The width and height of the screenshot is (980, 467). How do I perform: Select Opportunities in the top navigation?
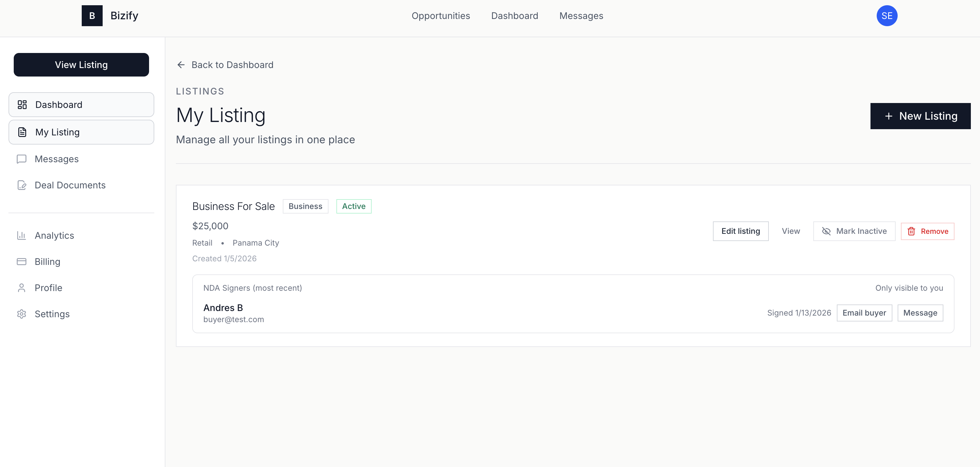tap(441, 16)
